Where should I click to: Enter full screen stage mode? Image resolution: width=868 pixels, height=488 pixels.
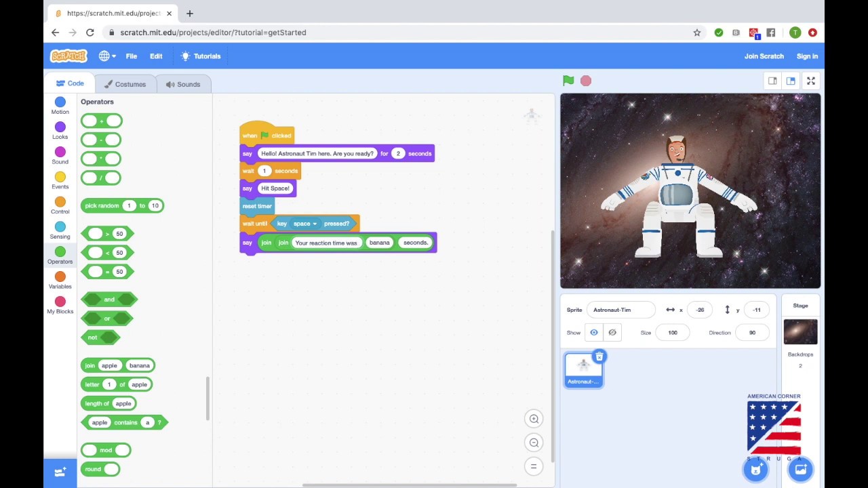[810, 81]
